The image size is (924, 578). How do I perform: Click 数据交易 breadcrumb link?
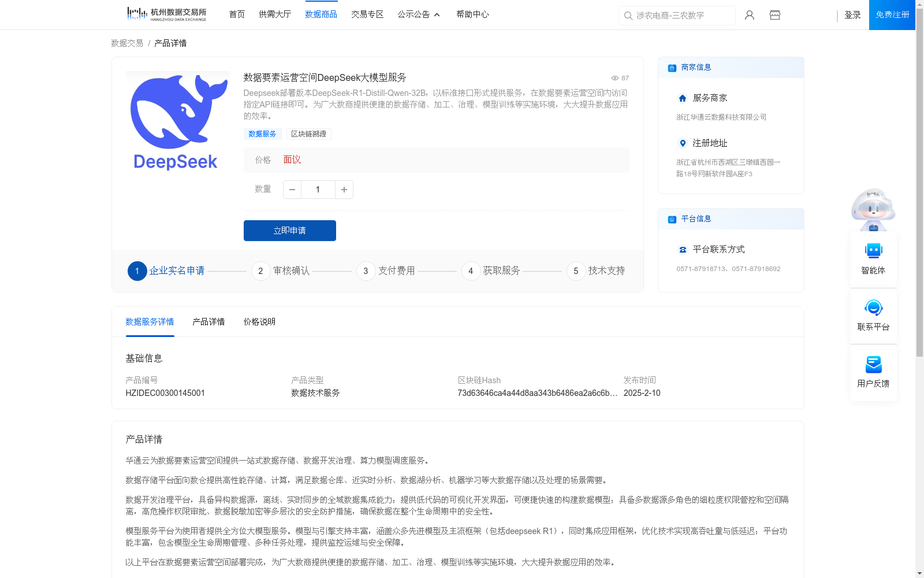pyautogui.click(x=127, y=43)
